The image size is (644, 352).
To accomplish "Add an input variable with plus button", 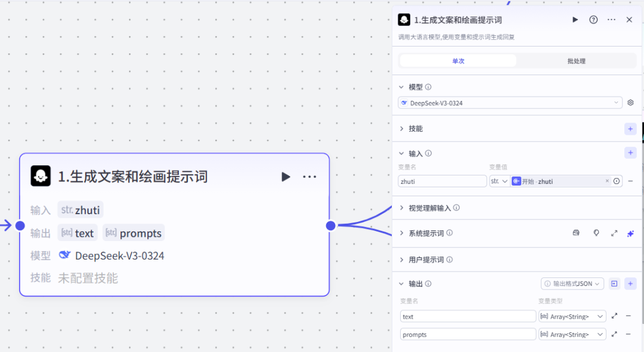I will (x=630, y=153).
